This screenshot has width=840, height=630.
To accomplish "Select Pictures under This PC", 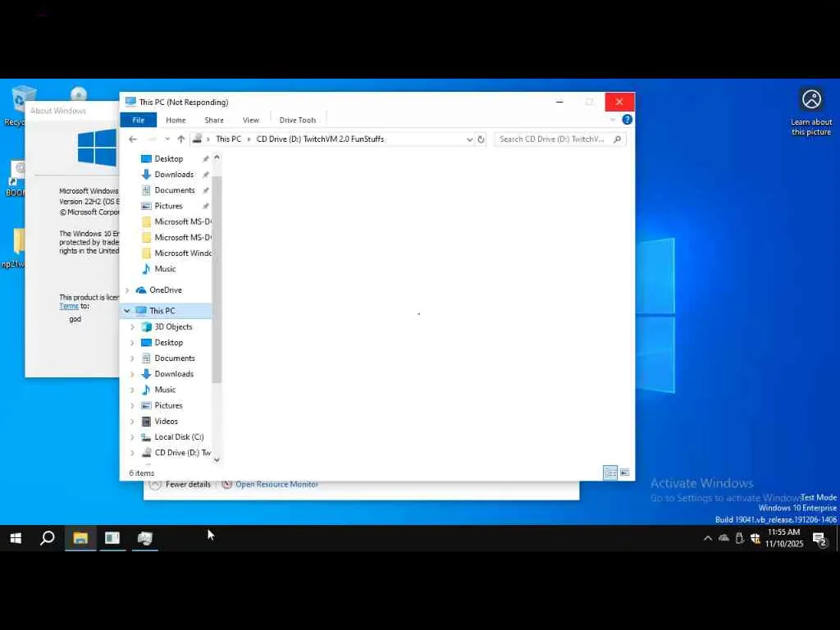I will (x=169, y=405).
